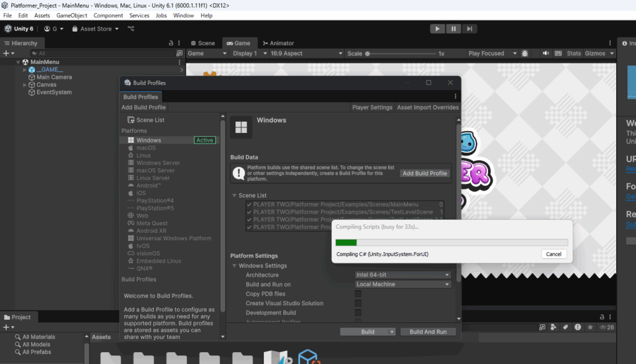The height and width of the screenshot is (364, 636).
Task: Open the Hierarchy panel options menu
Action: (179, 43)
